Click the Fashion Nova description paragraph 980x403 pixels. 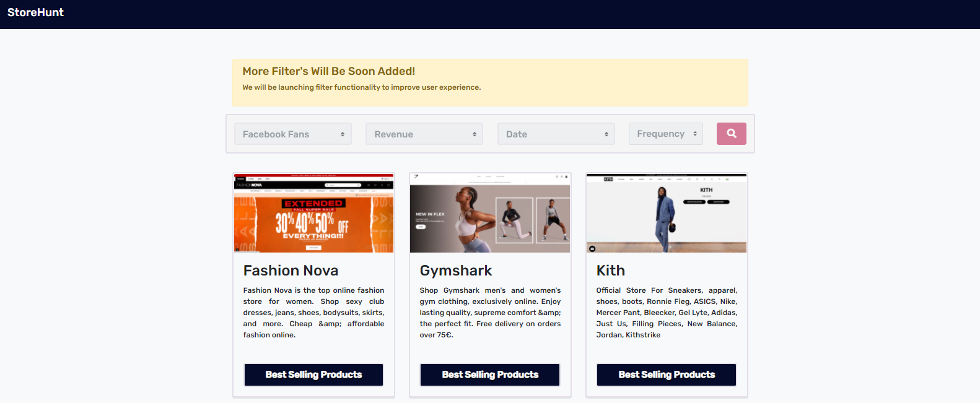pyautogui.click(x=313, y=313)
